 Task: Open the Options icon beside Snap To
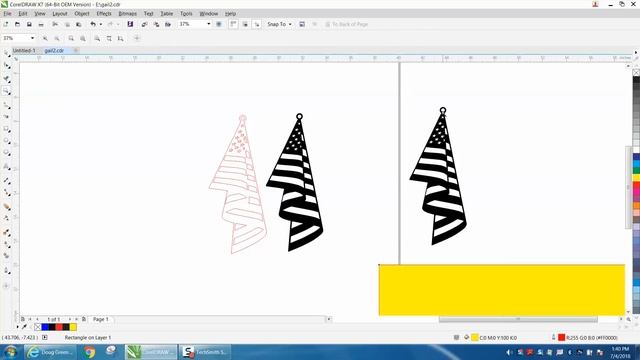(302, 24)
